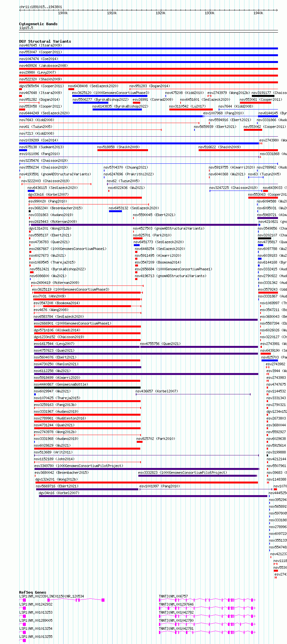Click the 1930k ruler tick label
287x644 pixels.
[210, 13]
